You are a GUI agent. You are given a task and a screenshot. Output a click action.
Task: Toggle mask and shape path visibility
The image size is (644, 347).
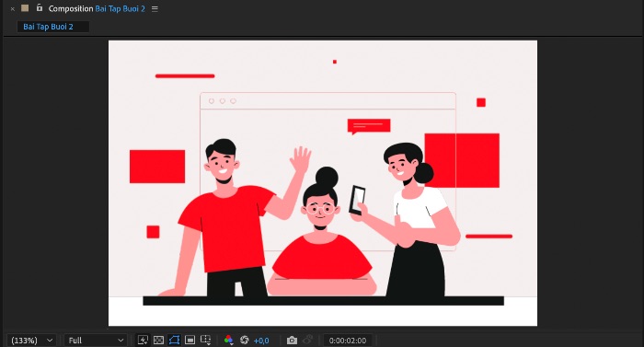(174, 340)
